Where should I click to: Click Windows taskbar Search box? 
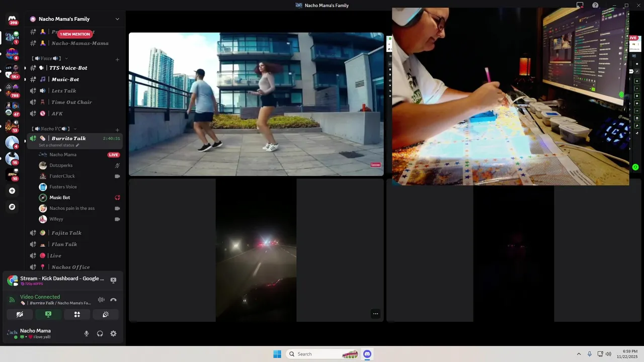tap(323, 354)
